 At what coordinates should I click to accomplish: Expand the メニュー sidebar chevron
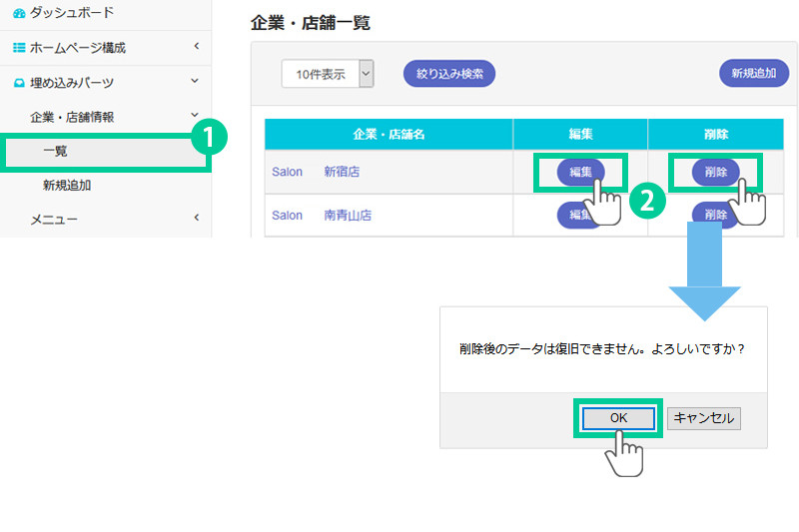[x=197, y=218]
